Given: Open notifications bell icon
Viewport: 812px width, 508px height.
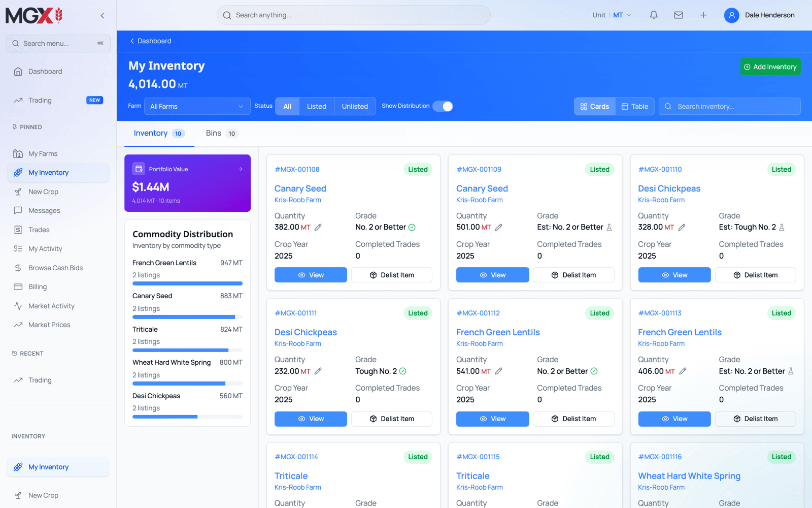Looking at the screenshot, I should pos(654,15).
